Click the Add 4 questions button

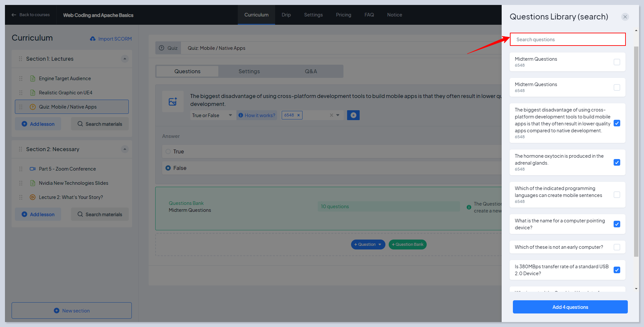(570, 307)
